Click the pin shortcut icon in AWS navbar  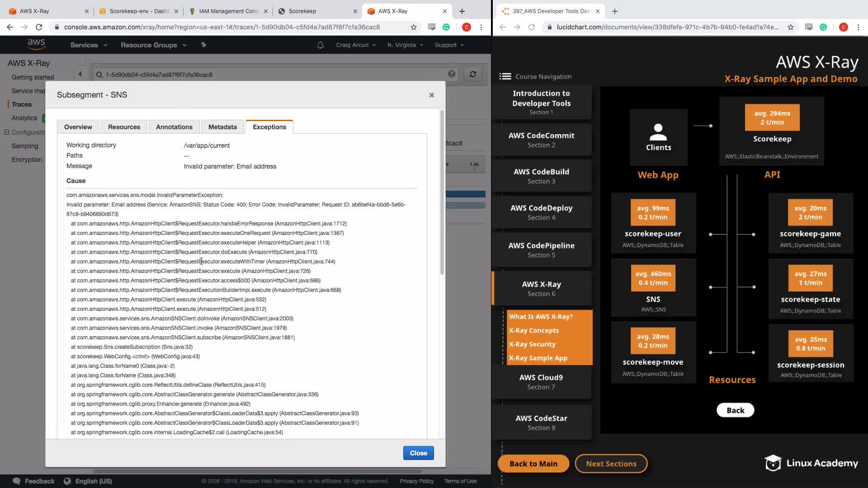[x=203, y=45]
